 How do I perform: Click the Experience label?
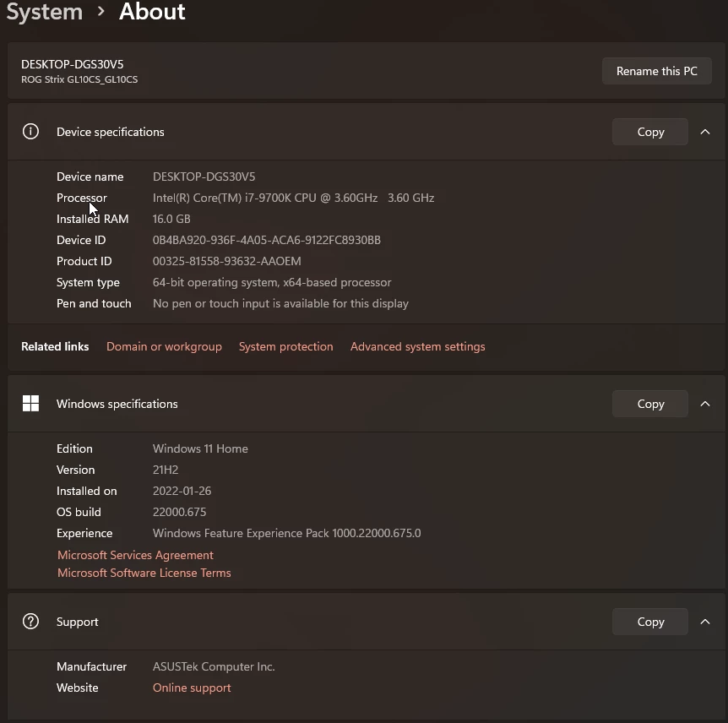(84, 533)
